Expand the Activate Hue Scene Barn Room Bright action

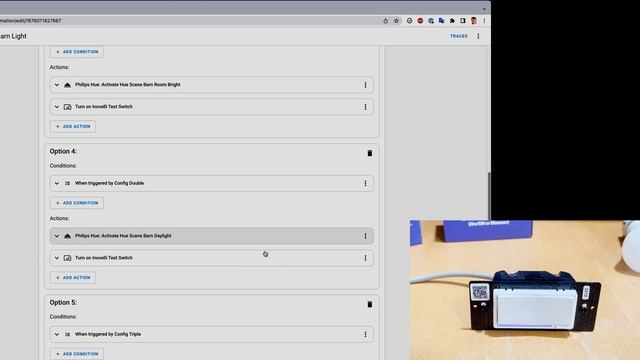point(57,85)
